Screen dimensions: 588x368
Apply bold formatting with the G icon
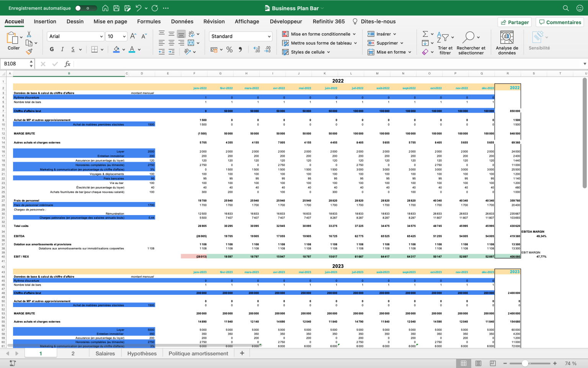point(51,49)
